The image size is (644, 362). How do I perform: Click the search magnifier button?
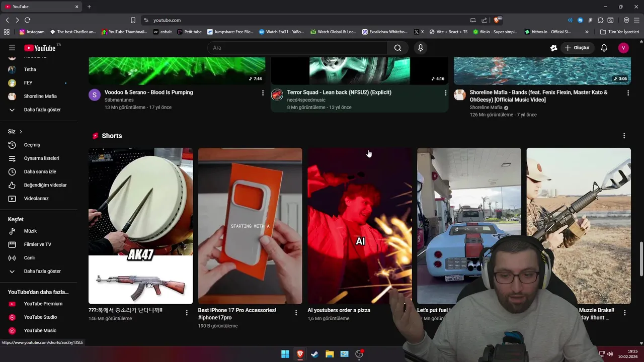click(398, 48)
